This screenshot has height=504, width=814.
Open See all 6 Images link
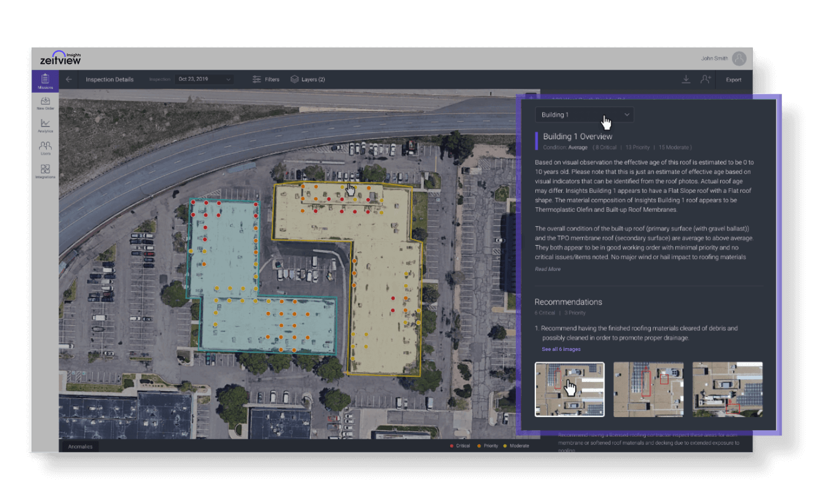[561, 349]
